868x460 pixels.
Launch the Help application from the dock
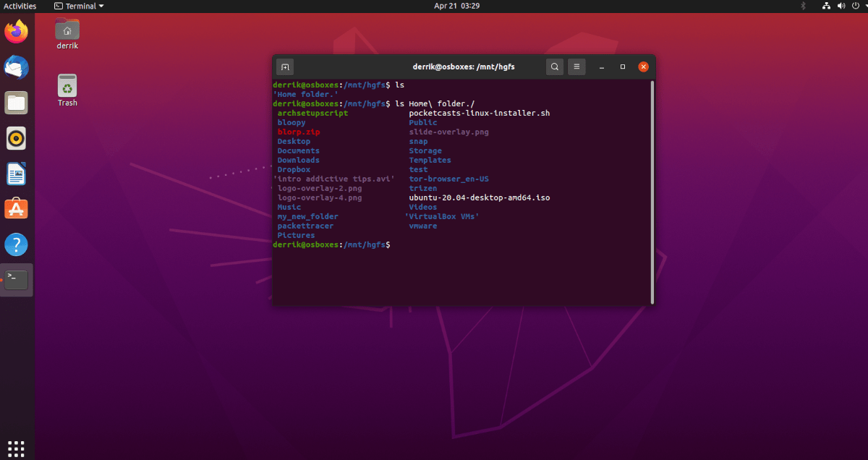[x=16, y=244]
